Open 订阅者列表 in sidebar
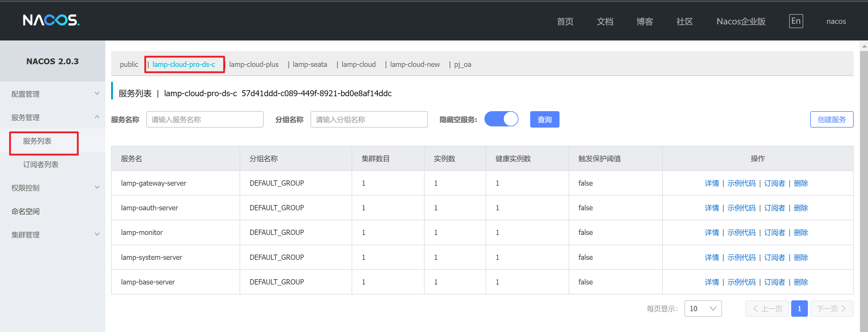Screen dimensions: 868x332 [x=41, y=165]
